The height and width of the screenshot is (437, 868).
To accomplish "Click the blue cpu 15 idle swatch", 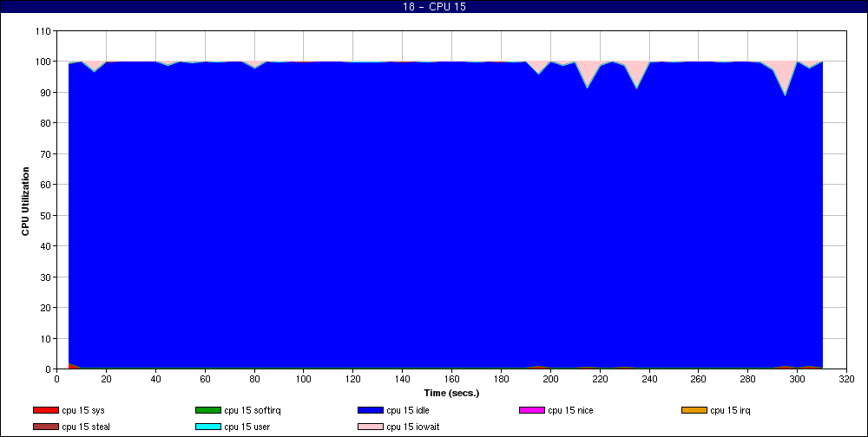I will click(x=371, y=410).
